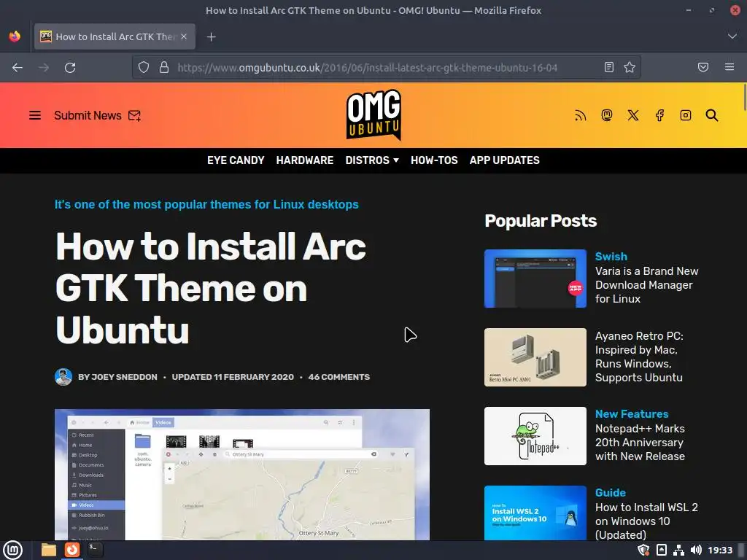Jump to the 46 Comments link
The height and width of the screenshot is (560, 747).
click(x=339, y=377)
